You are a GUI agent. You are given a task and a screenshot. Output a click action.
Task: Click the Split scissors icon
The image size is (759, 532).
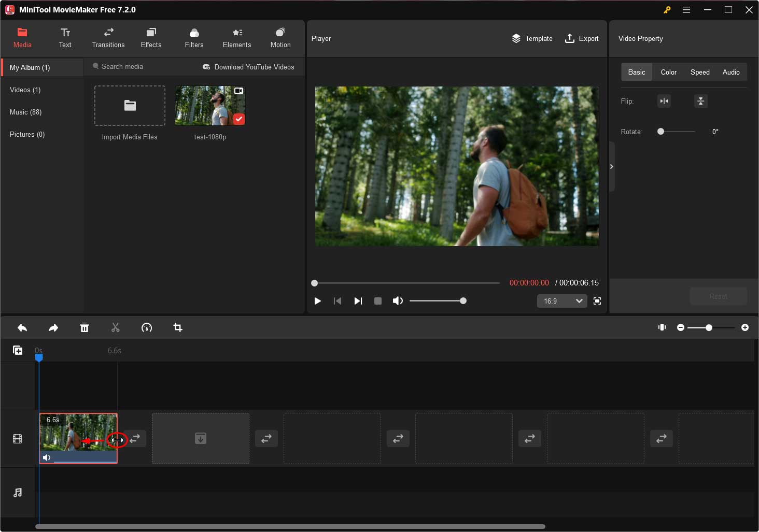pyautogui.click(x=116, y=327)
